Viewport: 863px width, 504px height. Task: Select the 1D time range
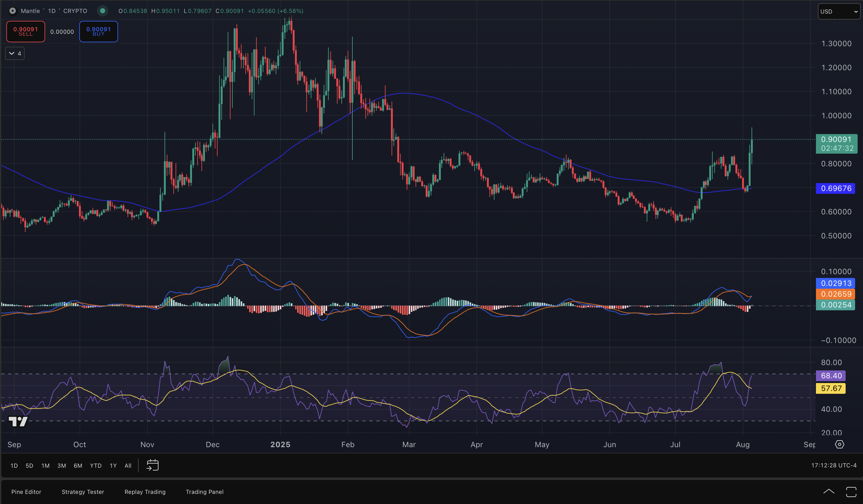pyautogui.click(x=14, y=466)
